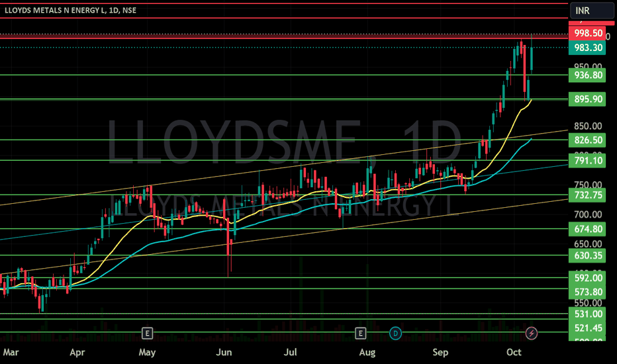Click the 700.00 price axis tick
Image resolution: width=617 pixels, height=364 pixels.
(x=588, y=214)
